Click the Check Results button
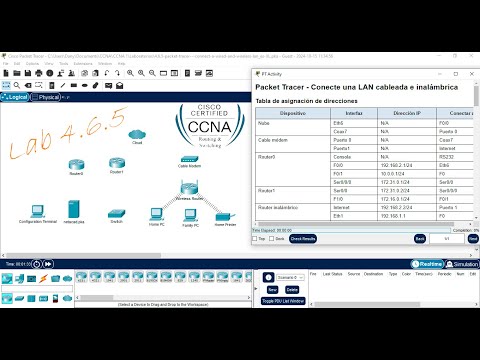This screenshot has height=360, width=480. [303, 239]
